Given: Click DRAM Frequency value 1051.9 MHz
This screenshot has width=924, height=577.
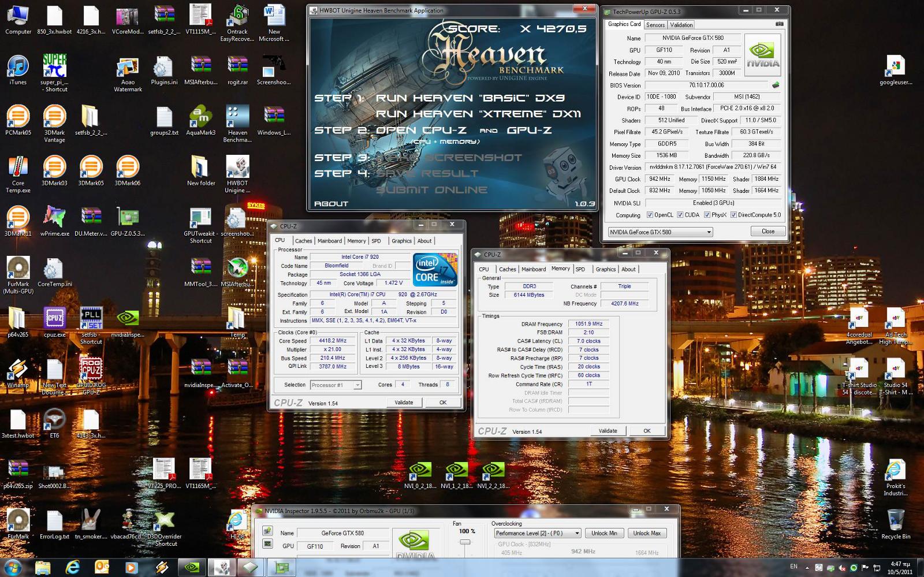Looking at the screenshot, I should coord(588,324).
